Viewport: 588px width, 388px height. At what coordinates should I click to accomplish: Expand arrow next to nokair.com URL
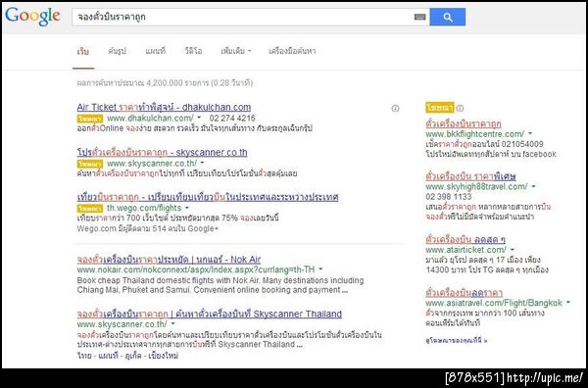coord(320,269)
